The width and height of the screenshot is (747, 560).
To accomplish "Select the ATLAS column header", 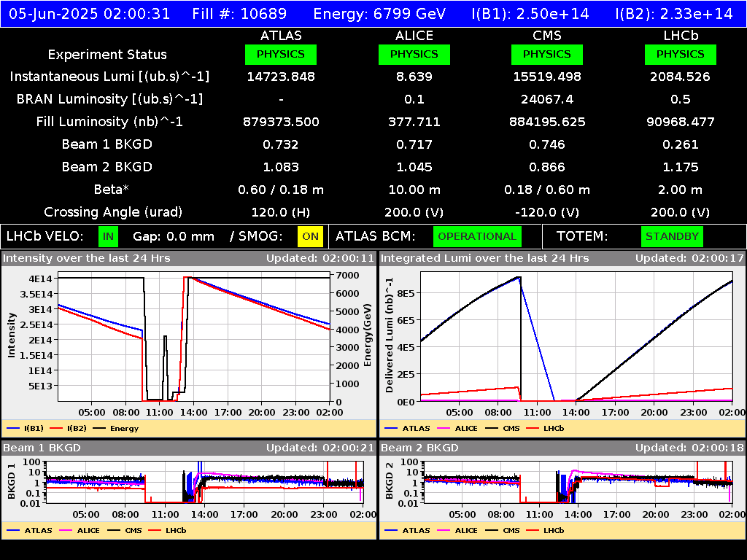I will tap(281, 36).
